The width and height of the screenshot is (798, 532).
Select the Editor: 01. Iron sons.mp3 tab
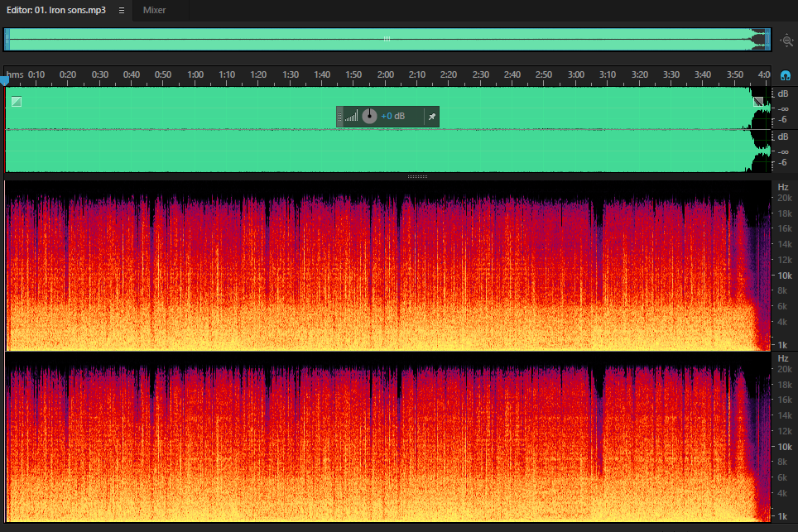pyautogui.click(x=56, y=10)
